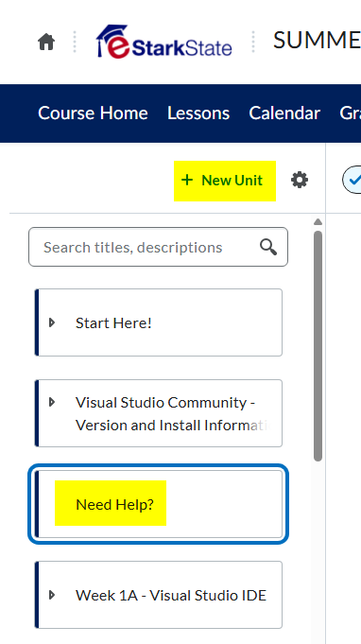The height and width of the screenshot is (644, 361).
Task: Open the Lessons menu item
Action: pyautogui.click(x=198, y=113)
